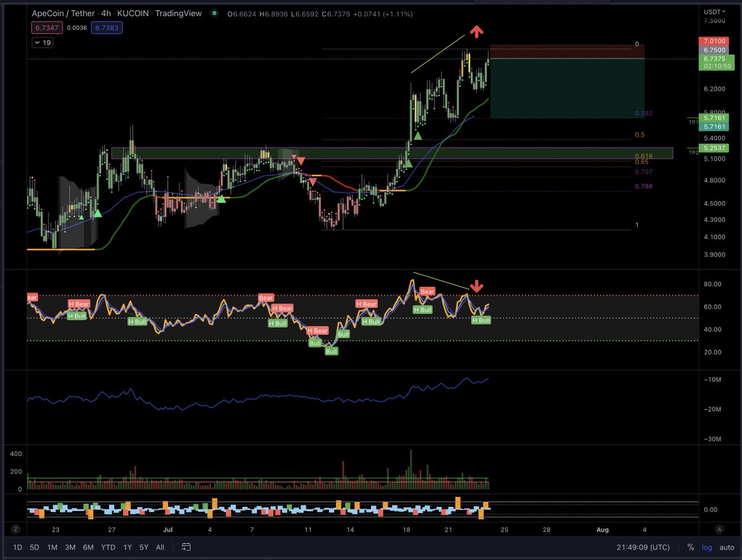Open the USDT currency dropdown

[x=714, y=11]
